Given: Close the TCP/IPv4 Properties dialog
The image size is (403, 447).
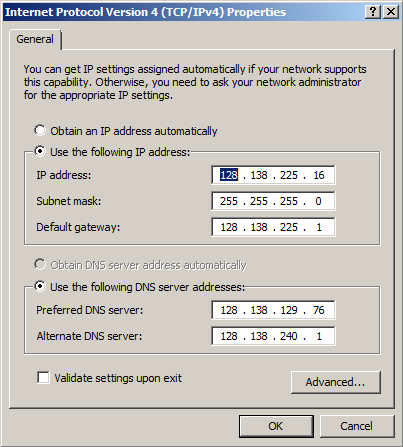Looking at the screenshot, I should pos(391,12).
